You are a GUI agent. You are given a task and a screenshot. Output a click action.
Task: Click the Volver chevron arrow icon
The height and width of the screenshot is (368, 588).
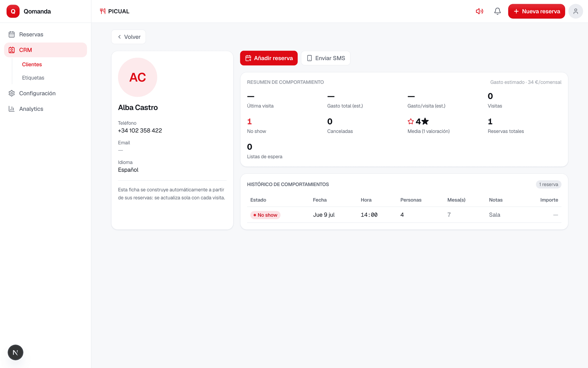tap(119, 37)
